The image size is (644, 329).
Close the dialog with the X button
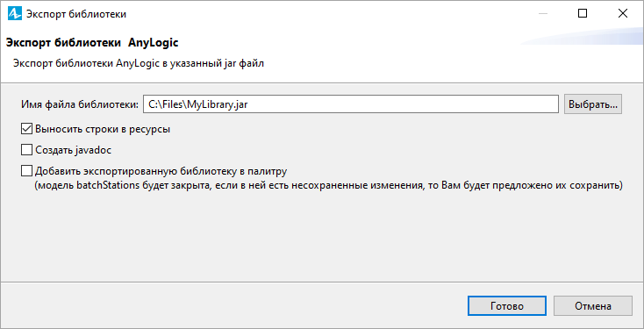point(623,13)
